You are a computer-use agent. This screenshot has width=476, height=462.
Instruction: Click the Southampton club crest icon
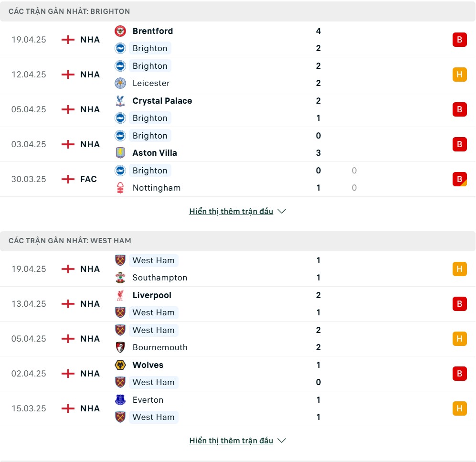pyautogui.click(x=120, y=278)
